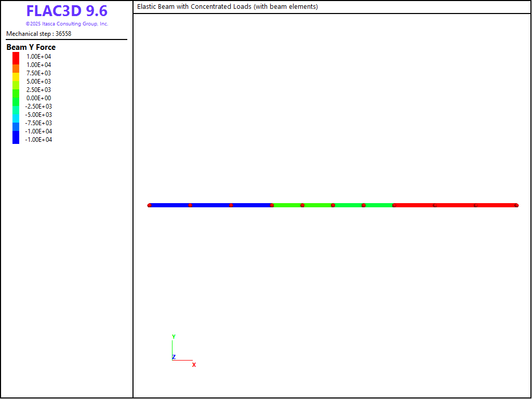Select the blue section of the beam
Image resolution: width=532 pixels, height=399 pixels.
tap(210, 205)
